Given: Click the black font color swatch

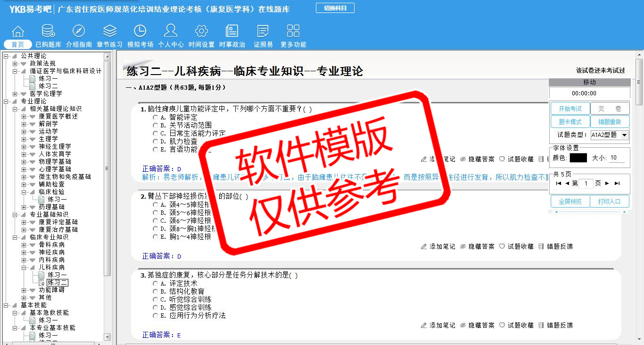Looking at the screenshot, I should pyautogui.click(x=578, y=158).
